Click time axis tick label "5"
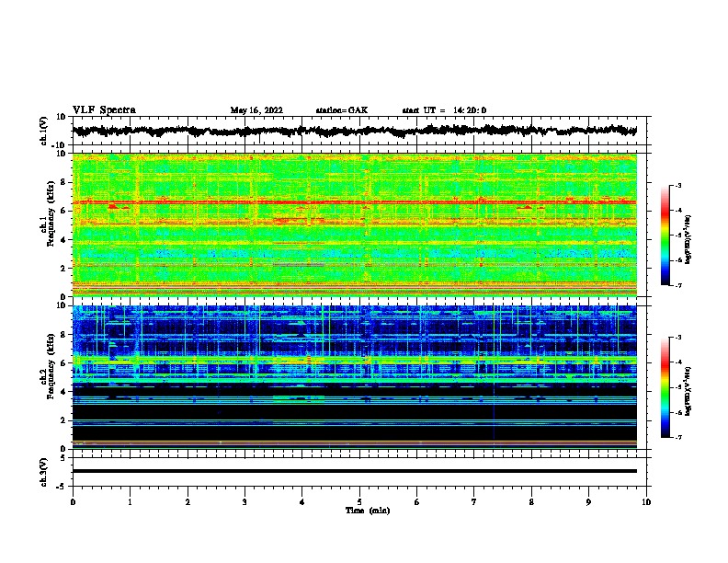This screenshot has height=563, width=728. [x=359, y=502]
